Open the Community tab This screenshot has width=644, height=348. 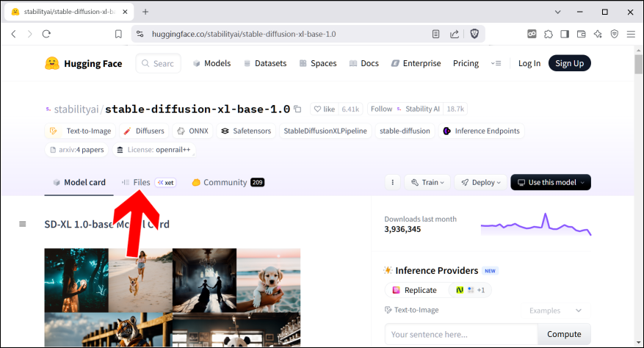225,182
